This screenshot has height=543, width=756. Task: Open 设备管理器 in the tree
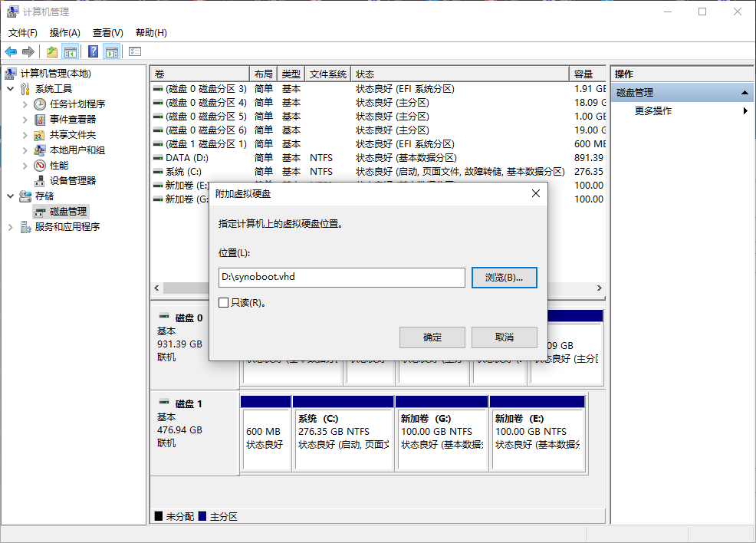point(72,180)
